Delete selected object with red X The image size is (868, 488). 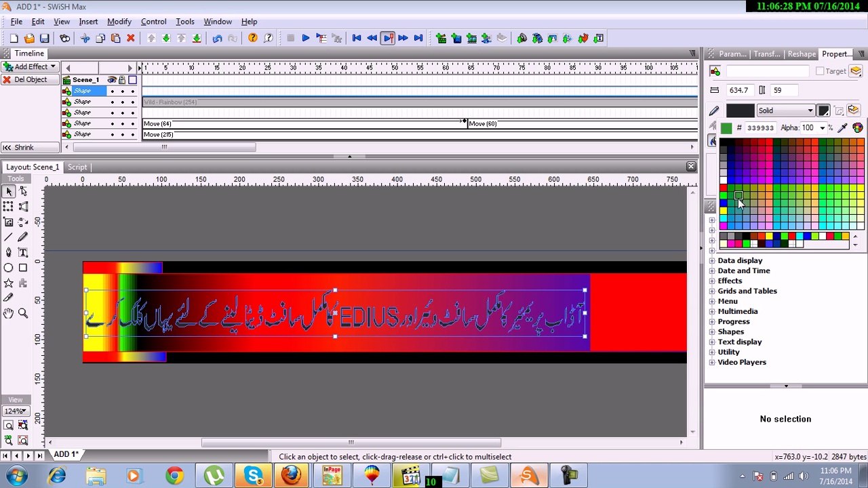(x=131, y=39)
